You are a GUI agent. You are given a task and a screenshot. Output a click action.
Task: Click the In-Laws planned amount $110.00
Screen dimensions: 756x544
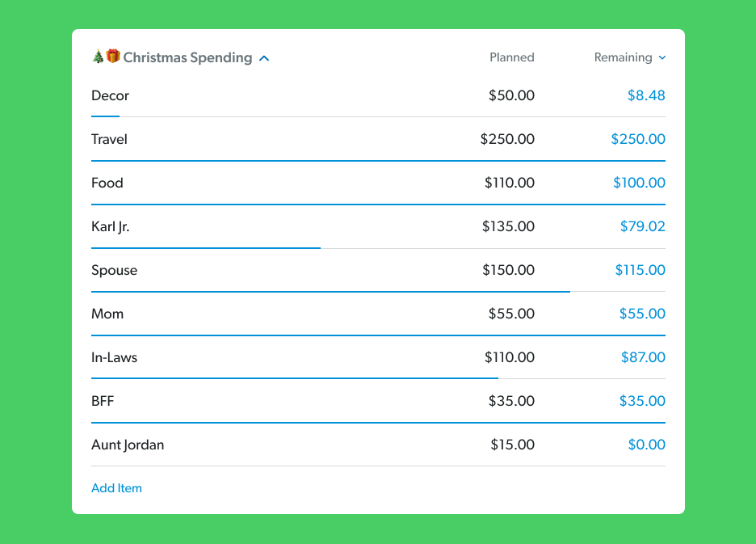click(x=510, y=357)
